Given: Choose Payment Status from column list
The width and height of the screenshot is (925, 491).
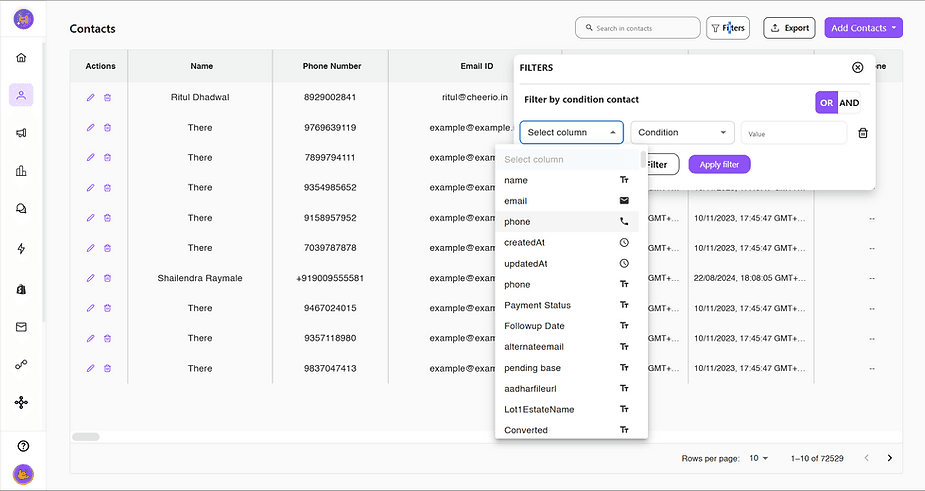Looking at the screenshot, I should pos(568,305).
